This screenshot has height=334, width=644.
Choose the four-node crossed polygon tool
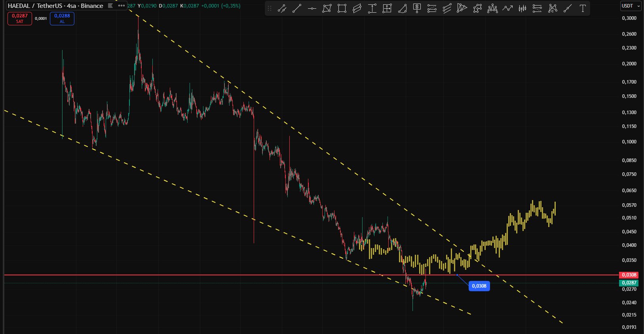click(327, 8)
